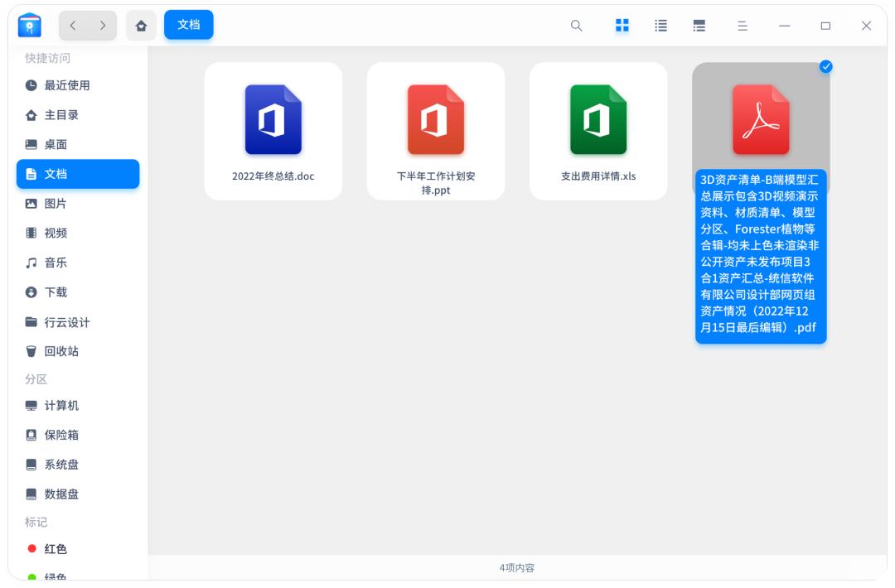This screenshot has width=895, height=588.
Task: Switch to list view mode
Action: pyautogui.click(x=660, y=26)
